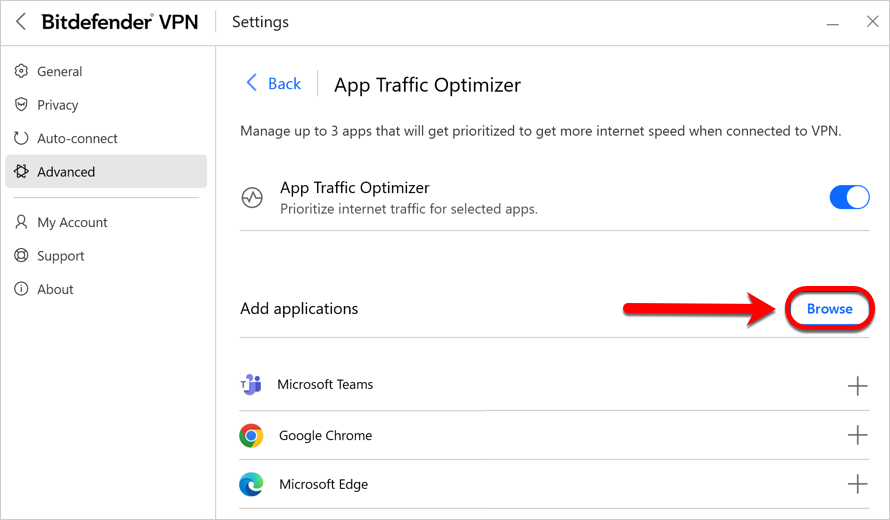The width and height of the screenshot is (890, 520).
Task: Click the App Traffic Optimizer pulse icon
Action: (x=252, y=198)
